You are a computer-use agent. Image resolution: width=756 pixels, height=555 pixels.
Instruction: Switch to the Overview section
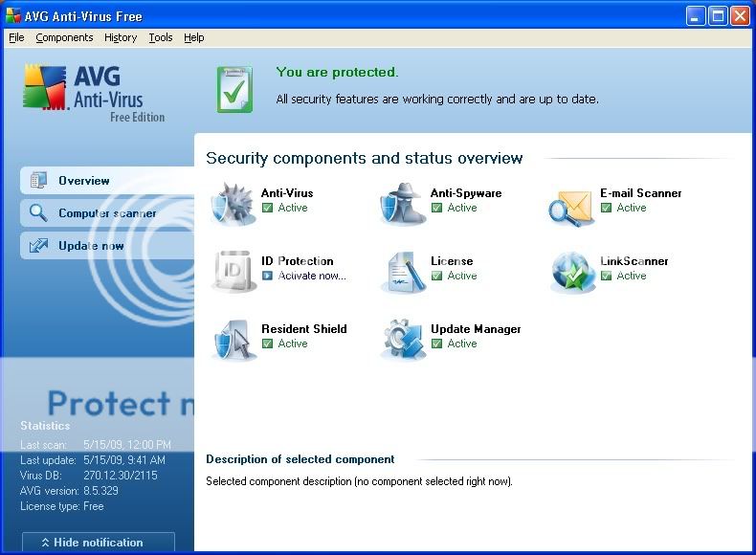(107, 180)
